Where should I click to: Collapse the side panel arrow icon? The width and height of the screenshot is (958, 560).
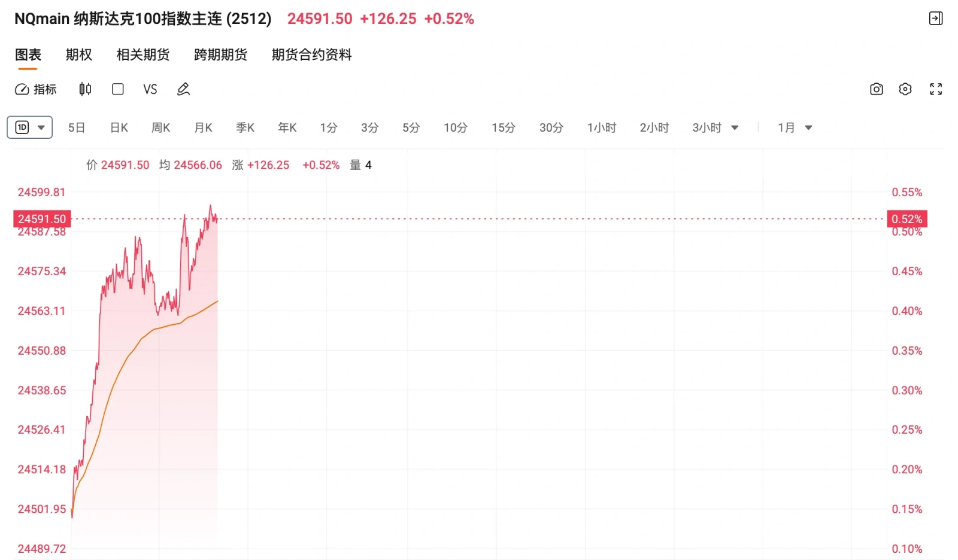(936, 19)
